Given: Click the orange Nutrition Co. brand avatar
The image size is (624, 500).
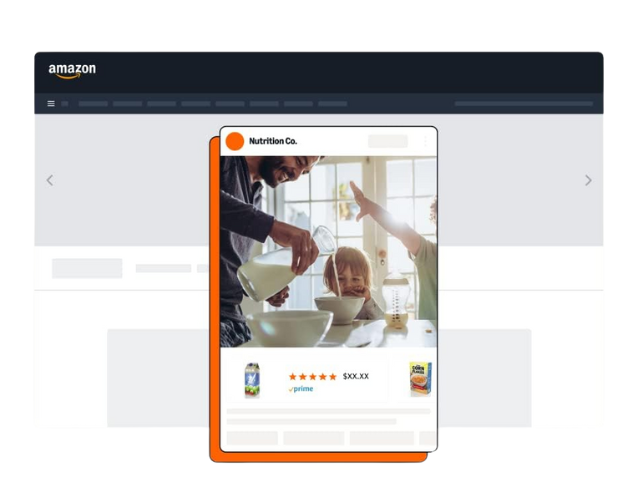Looking at the screenshot, I should 235,141.
